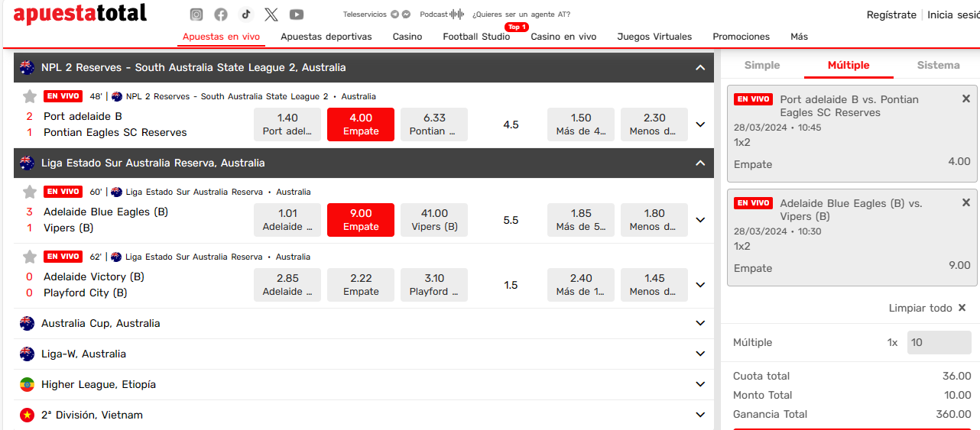Select Empate 2.22 for Adelaide Victory match
Image resolution: width=980 pixels, height=430 pixels.
361,285
